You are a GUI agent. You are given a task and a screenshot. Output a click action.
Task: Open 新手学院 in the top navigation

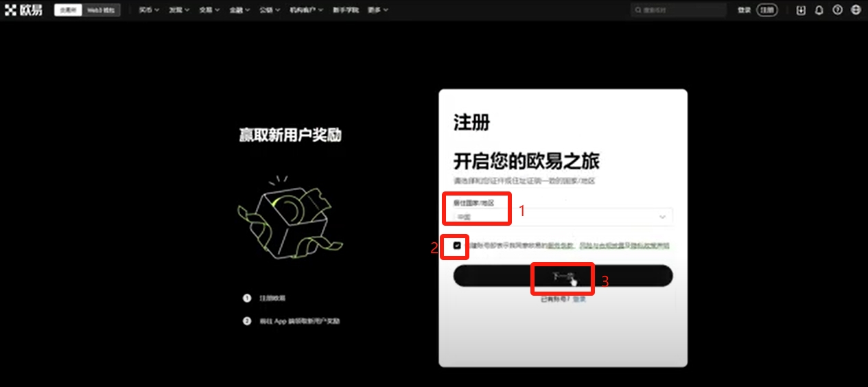tap(345, 10)
